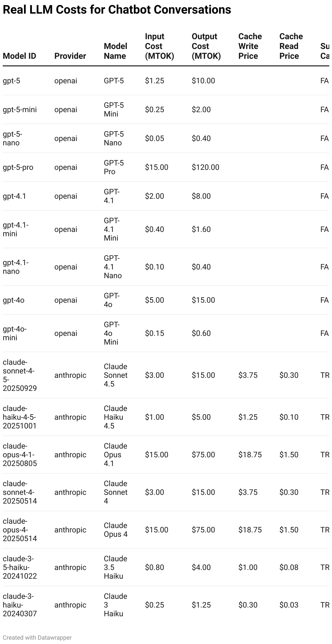Image resolution: width=332 pixels, height=644 pixels.
Task: Click the GPT-4o Mini model name
Action: coord(112,333)
